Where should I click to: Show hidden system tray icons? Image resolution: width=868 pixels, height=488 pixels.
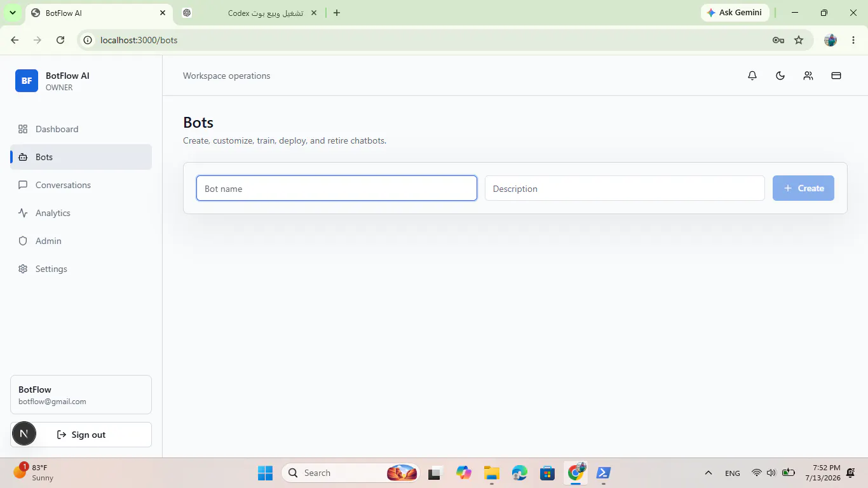tap(709, 473)
